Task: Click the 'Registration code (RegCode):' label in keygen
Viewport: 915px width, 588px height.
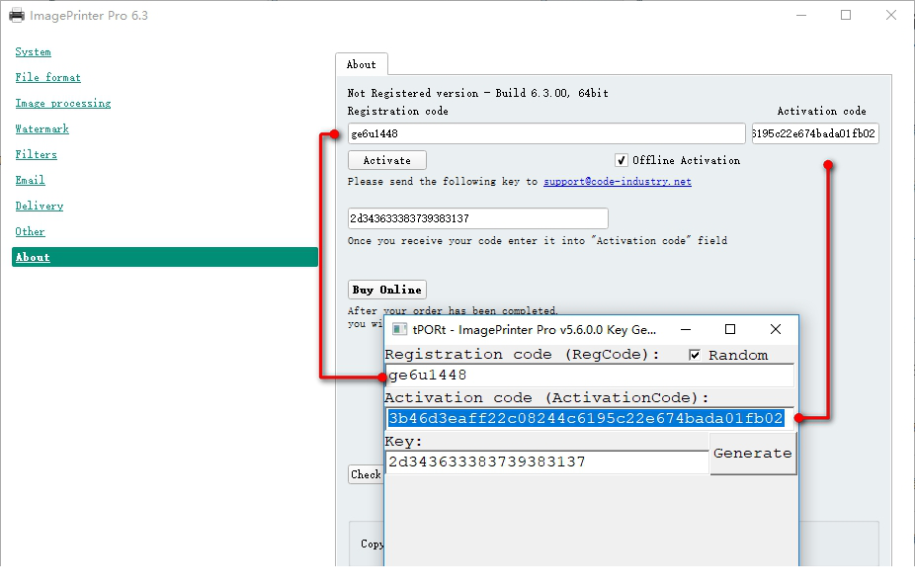Action: click(x=523, y=355)
